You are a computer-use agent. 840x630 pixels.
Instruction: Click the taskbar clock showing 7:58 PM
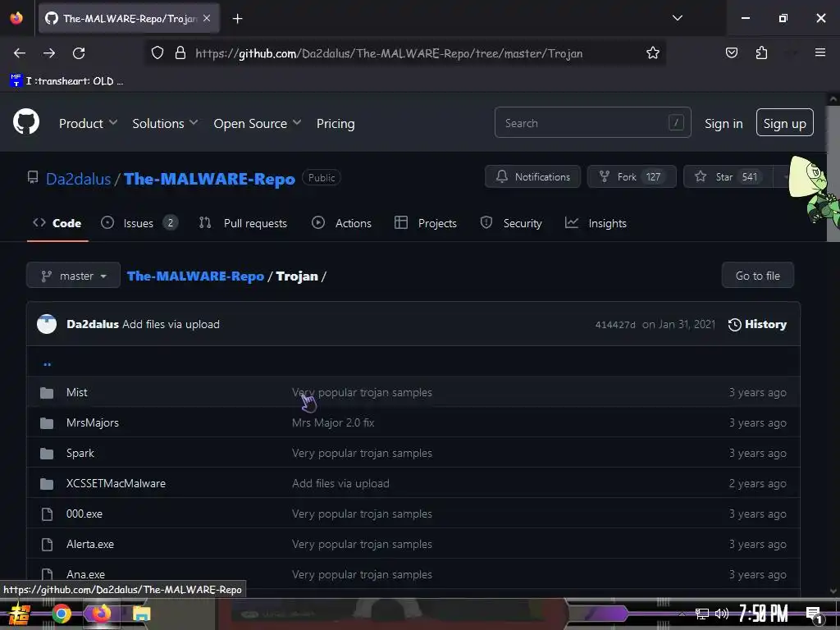point(764,614)
